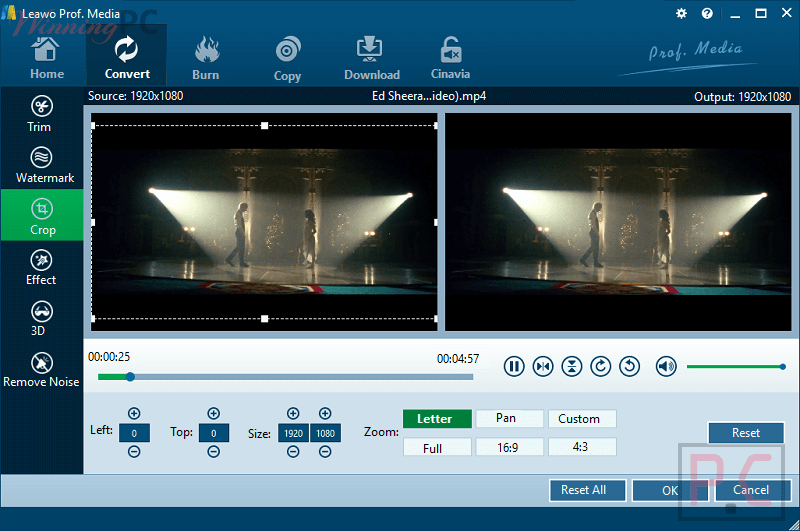The width and height of the screenshot is (800, 531).
Task: Click the Source: 1920x1080 label
Action: [135, 96]
